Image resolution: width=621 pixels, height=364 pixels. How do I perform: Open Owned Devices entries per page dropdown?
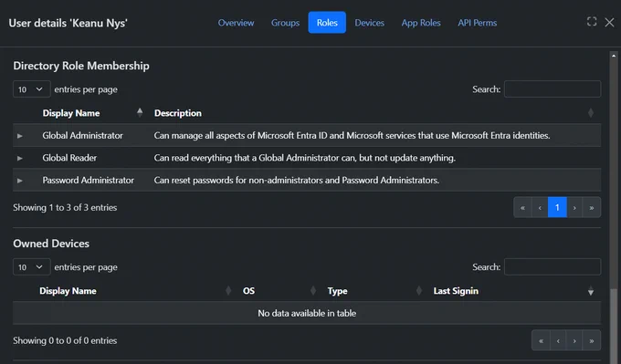32,267
